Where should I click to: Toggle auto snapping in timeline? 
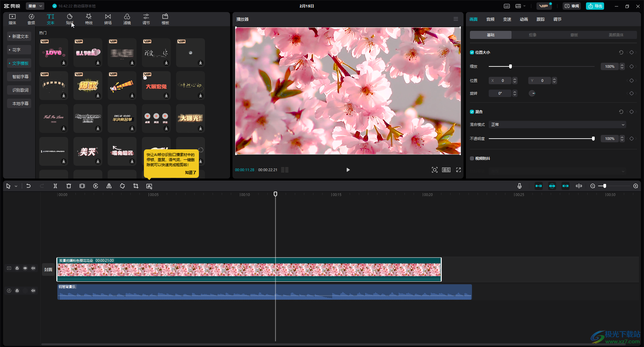coord(552,186)
